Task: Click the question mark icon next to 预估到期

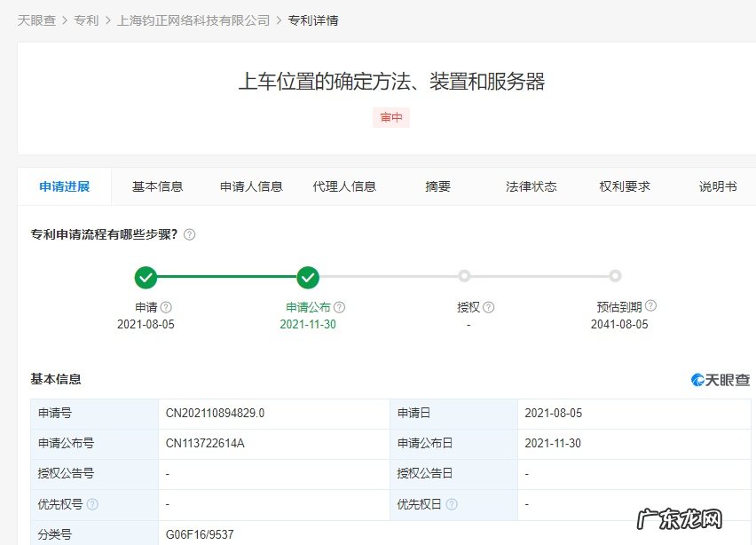Action: click(x=648, y=306)
